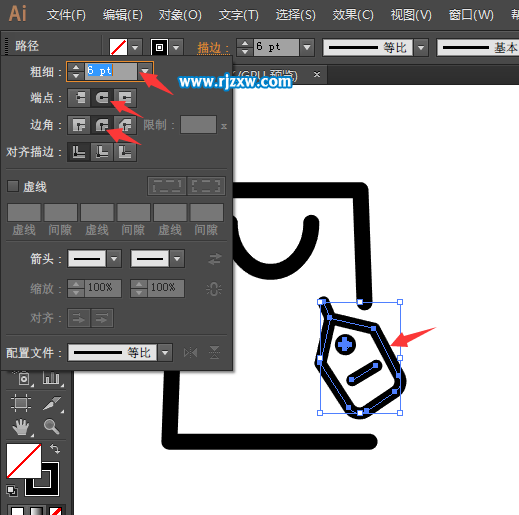Screen dimensions: 519x515
Task: Close the document tab
Action: coord(317,74)
